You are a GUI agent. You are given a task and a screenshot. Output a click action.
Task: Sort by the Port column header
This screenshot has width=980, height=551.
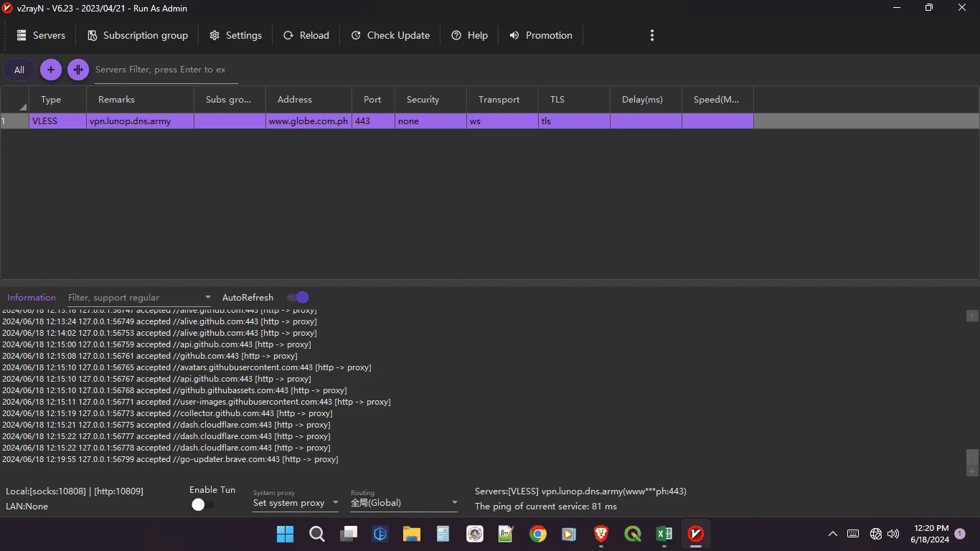(372, 100)
